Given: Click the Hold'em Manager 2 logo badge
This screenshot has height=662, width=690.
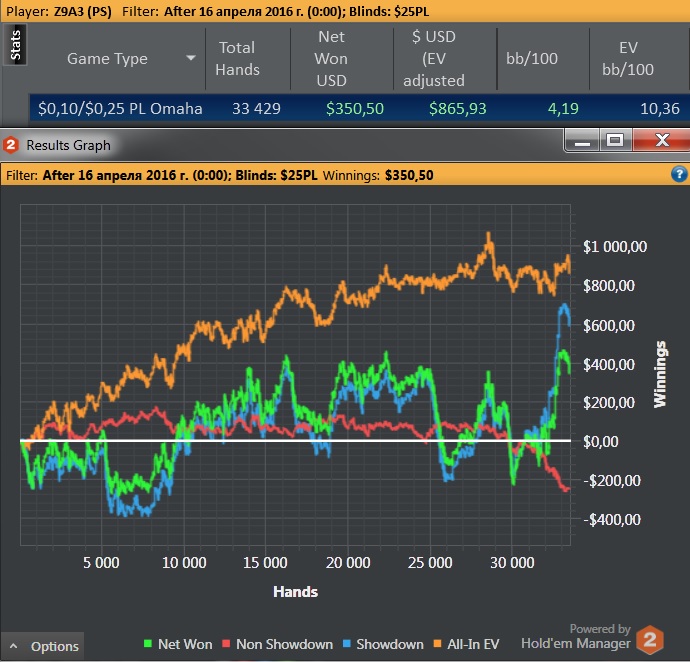Looking at the screenshot, I should (x=650, y=640).
